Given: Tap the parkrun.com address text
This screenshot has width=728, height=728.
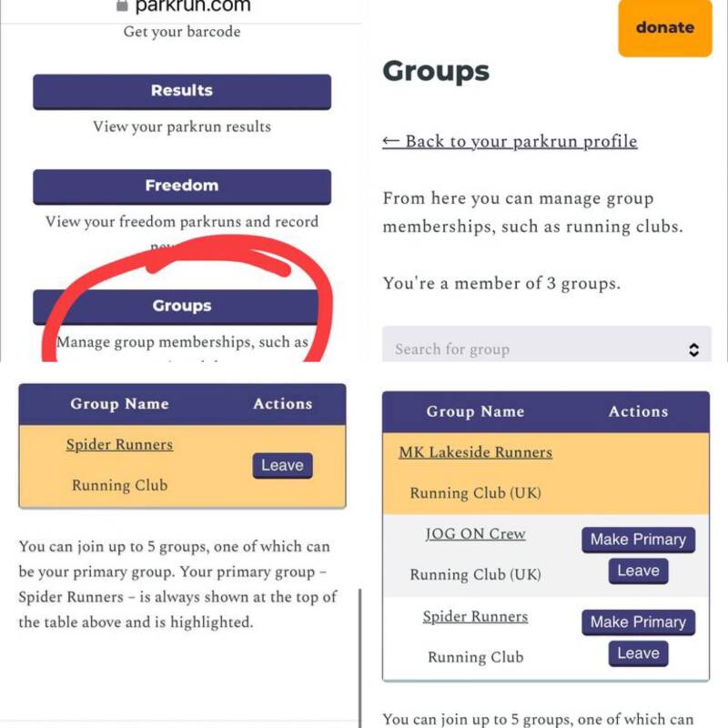Looking at the screenshot, I should coord(191,6).
